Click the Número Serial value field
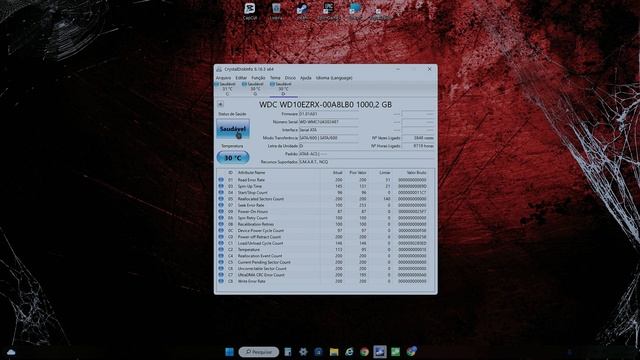Viewport: 640px width, 360px height. pos(329,122)
